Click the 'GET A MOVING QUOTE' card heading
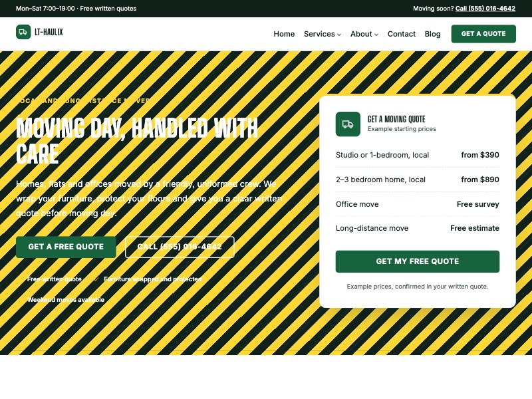This screenshot has height=399, width=532. tap(396, 119)
